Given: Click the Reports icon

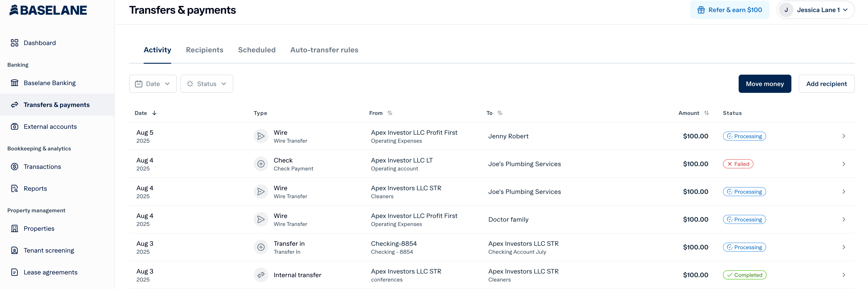Looking at the screenshot, I should 15,188.
